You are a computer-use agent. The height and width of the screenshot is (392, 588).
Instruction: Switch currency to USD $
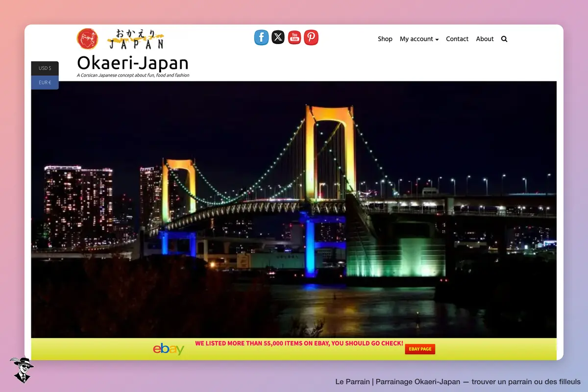click(45, 68)
